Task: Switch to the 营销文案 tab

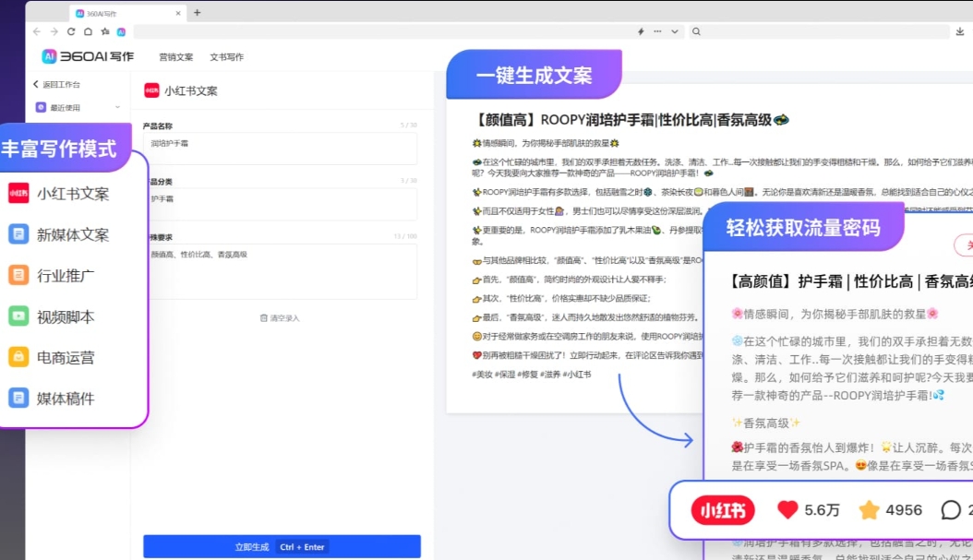Action: (175, 56)
